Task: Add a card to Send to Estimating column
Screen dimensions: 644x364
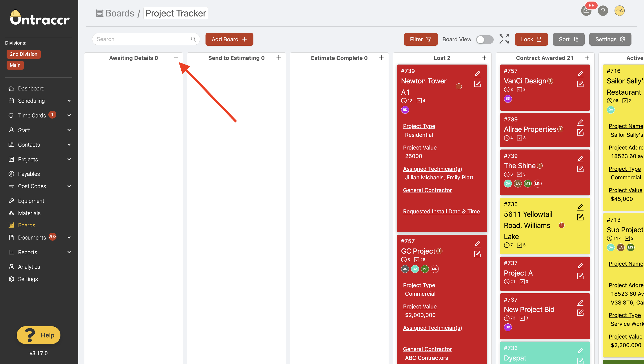Action: (x=278, y=58)
